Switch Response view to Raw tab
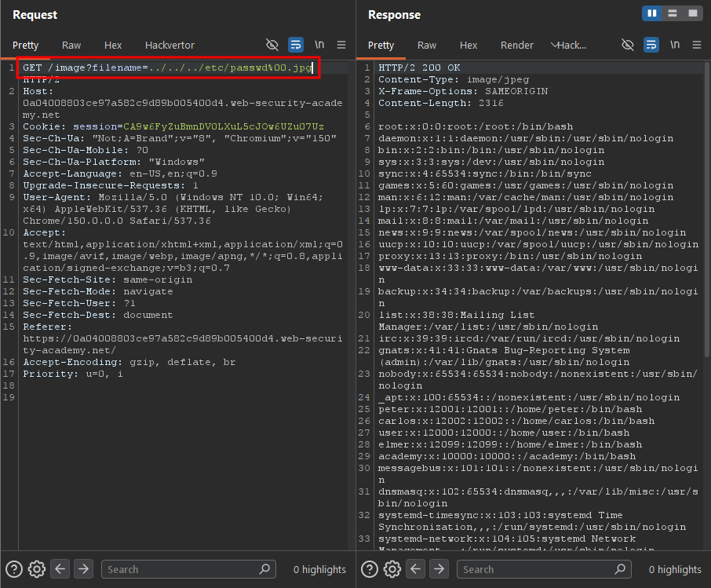Viewport: 711px width, 588px height. (427, 46)
